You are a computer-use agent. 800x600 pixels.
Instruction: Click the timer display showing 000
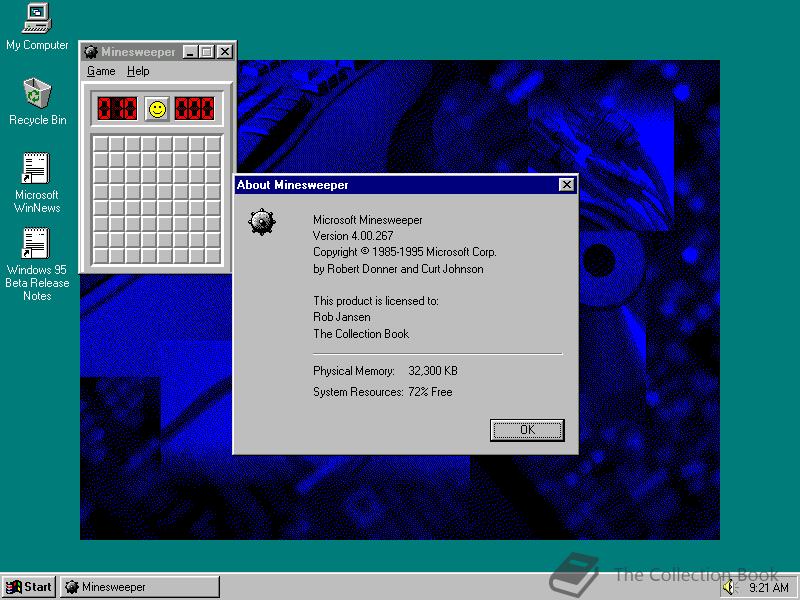click(x=194, y=109)
